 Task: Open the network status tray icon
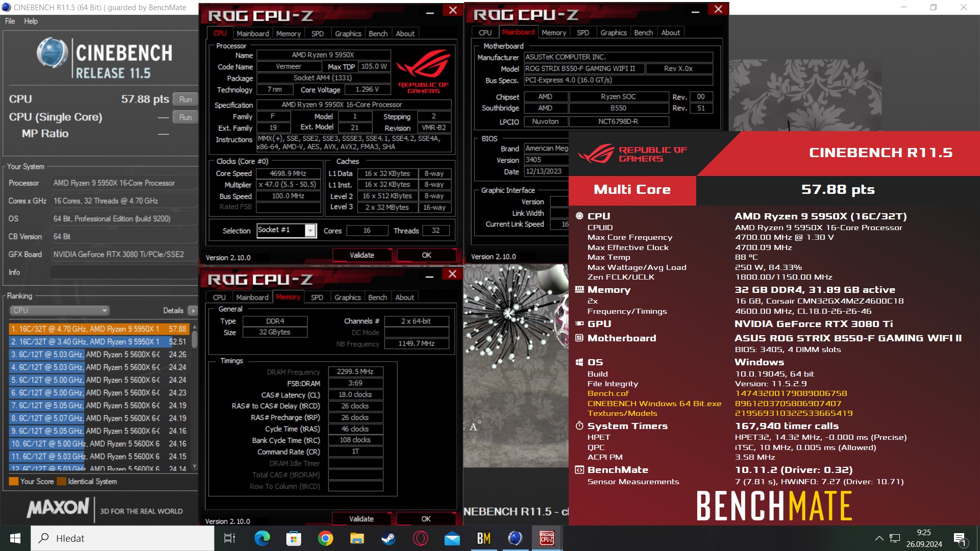(895, 538)
